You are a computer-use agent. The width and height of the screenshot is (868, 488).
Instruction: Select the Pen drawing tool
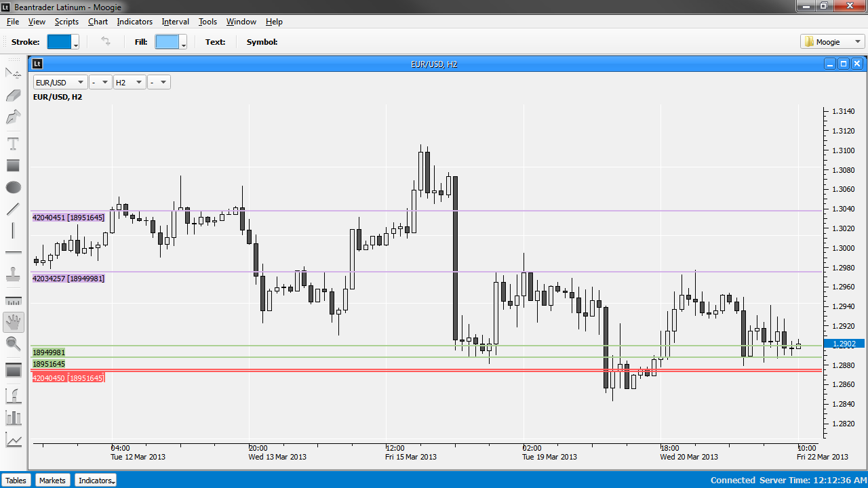14,117
